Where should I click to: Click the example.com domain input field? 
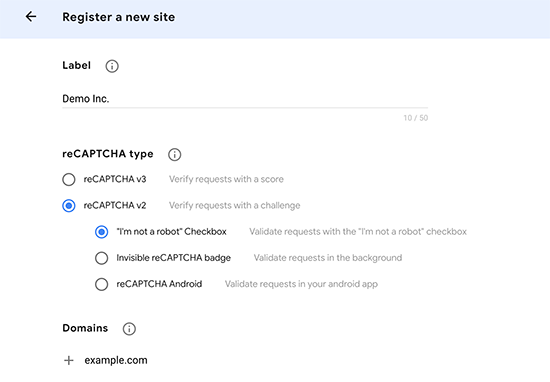click(x=116, y=360)
